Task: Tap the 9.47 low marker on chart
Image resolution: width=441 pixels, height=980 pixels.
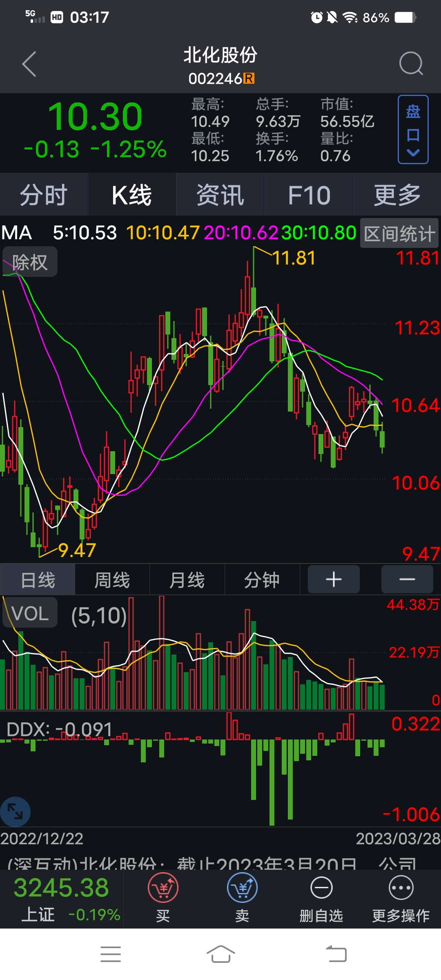Action: tap(77, 550)
